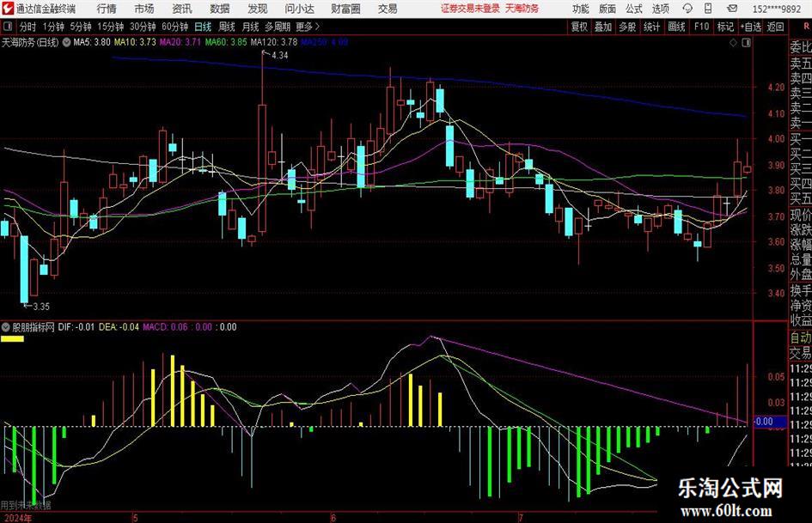This screenshot has width=812, height=523.
Task: Select the 日线 daily period tab
Action: point(203,27)
